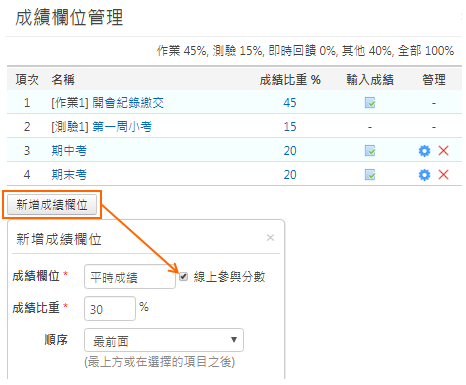Open the 順序 dropdown showing 最前面
The width and height of the screenshot is (466, 385).
pyautogui.click(x=164, y=340)
